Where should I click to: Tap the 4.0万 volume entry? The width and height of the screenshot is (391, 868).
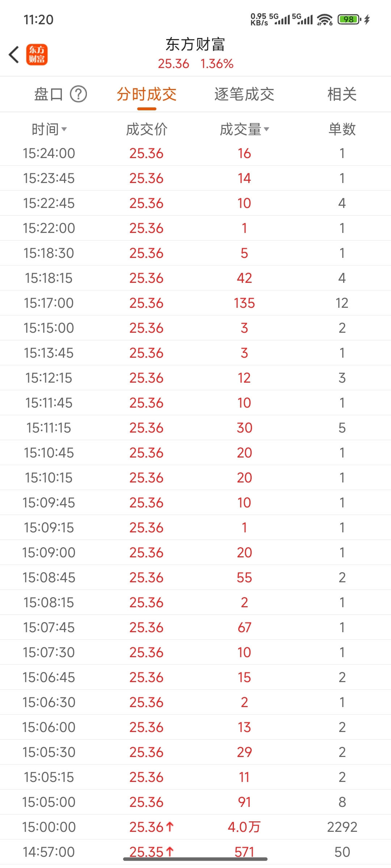coord(244,827)
